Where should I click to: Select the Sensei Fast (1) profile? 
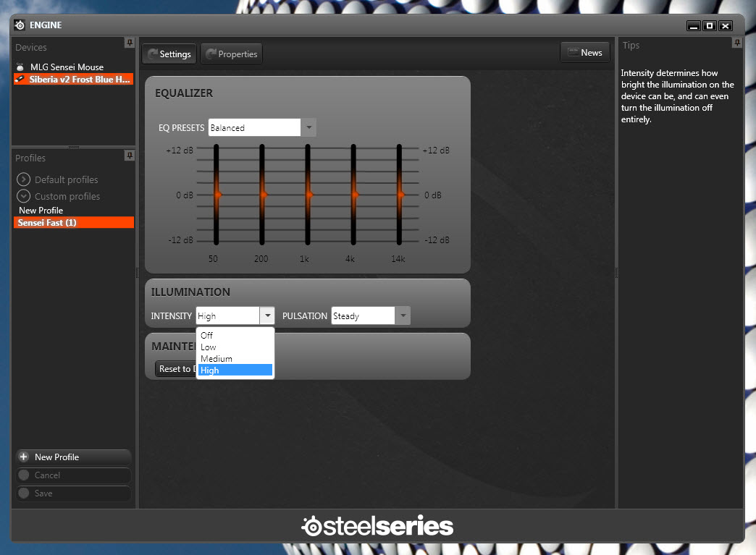pyautogui.click(x=74, y=223)
